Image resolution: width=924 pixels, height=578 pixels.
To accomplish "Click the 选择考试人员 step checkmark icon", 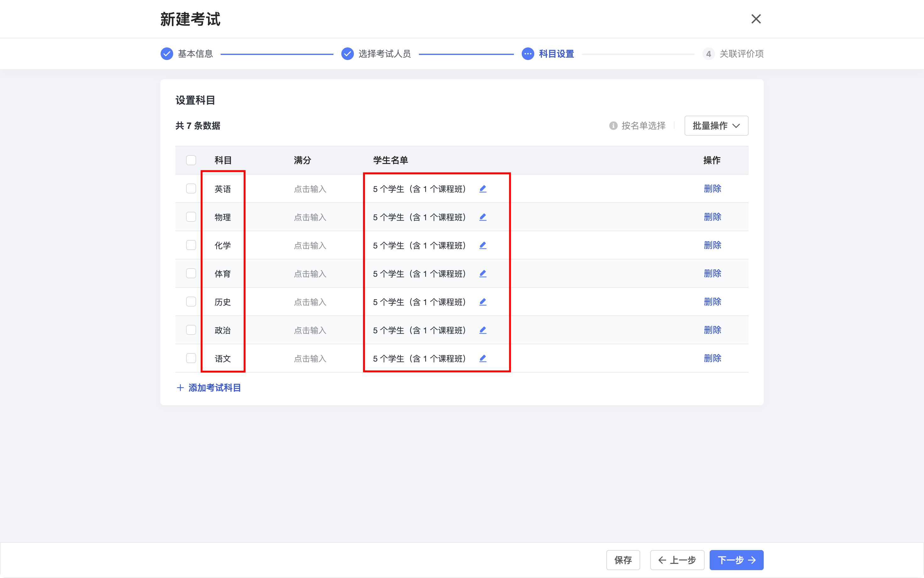I will pos(347,54).
